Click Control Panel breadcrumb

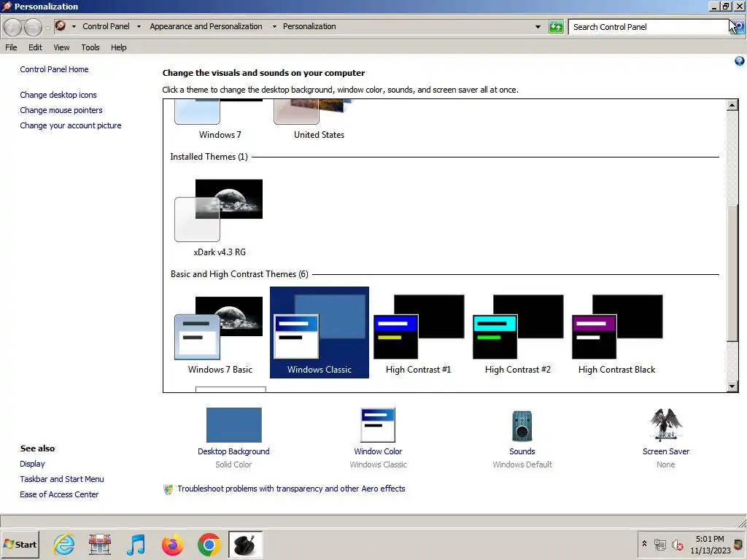point(106,26)
